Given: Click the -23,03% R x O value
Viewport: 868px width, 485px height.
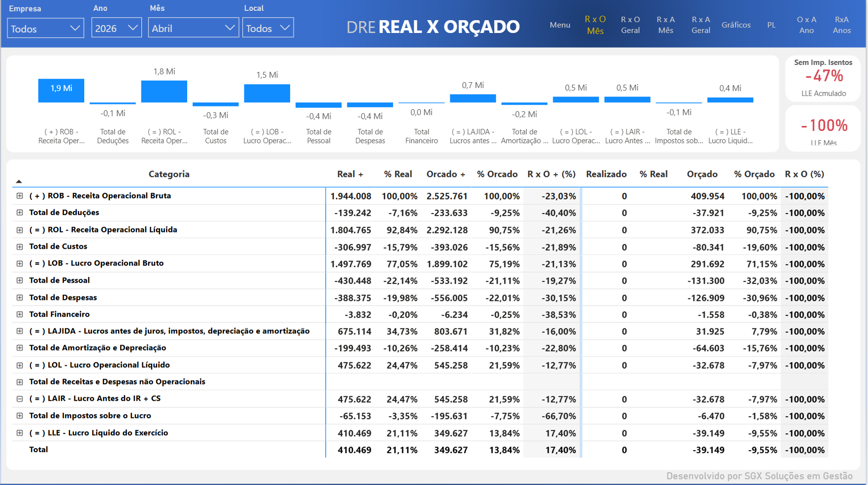Looking at the screenshot, I should 559,196.
